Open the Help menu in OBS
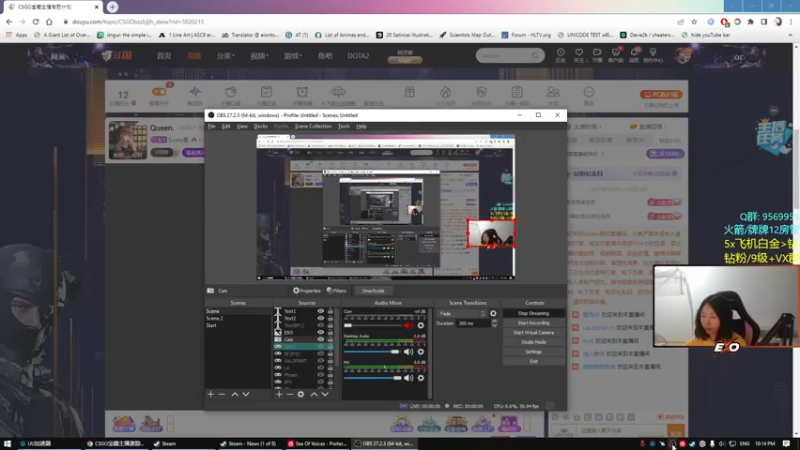This screenshot has height=450, width=800. tap(361, 127)
